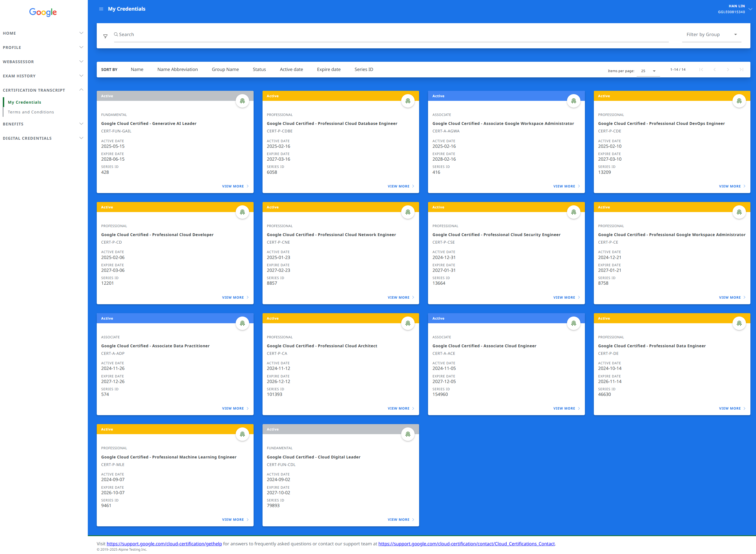Open the Filter by Group dropdown
The height and width of the screenshot is (554, 756).
[711, 35]
